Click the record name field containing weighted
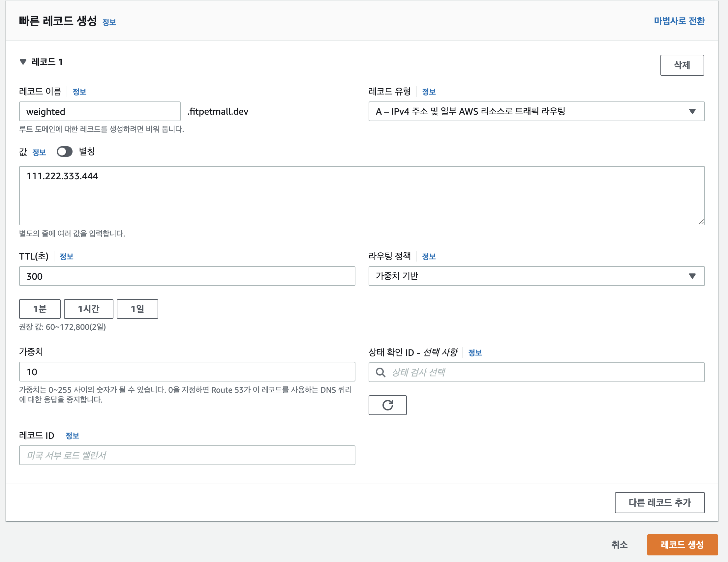 pos(99,111)
